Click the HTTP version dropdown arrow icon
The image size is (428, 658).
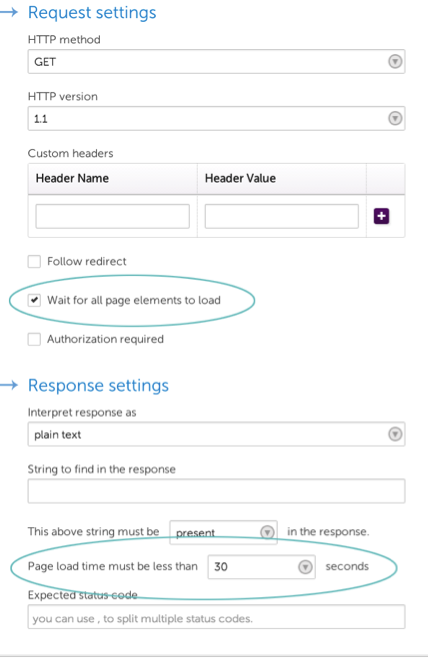pyautogui.click(x=395, y=118)
